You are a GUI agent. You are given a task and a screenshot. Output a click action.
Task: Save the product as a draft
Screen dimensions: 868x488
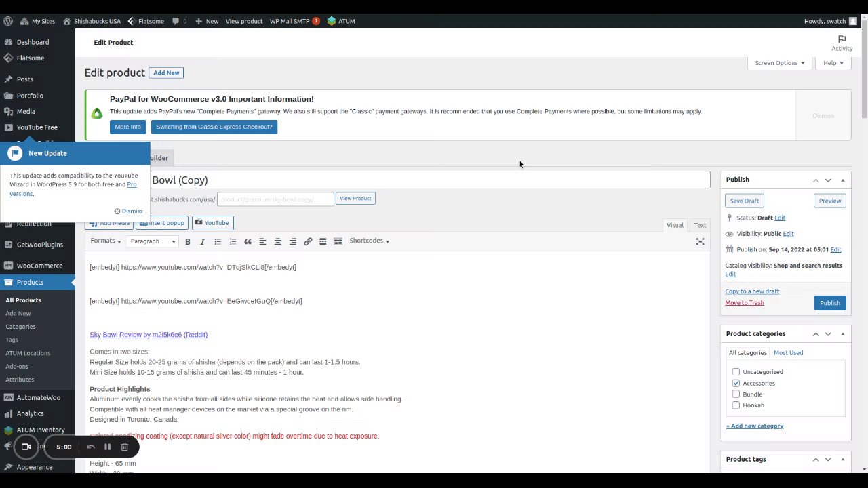click(744, 201)
